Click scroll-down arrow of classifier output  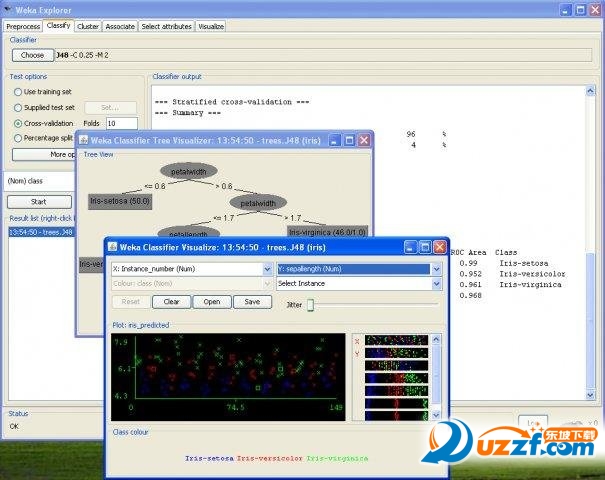(x=590, y=395)
